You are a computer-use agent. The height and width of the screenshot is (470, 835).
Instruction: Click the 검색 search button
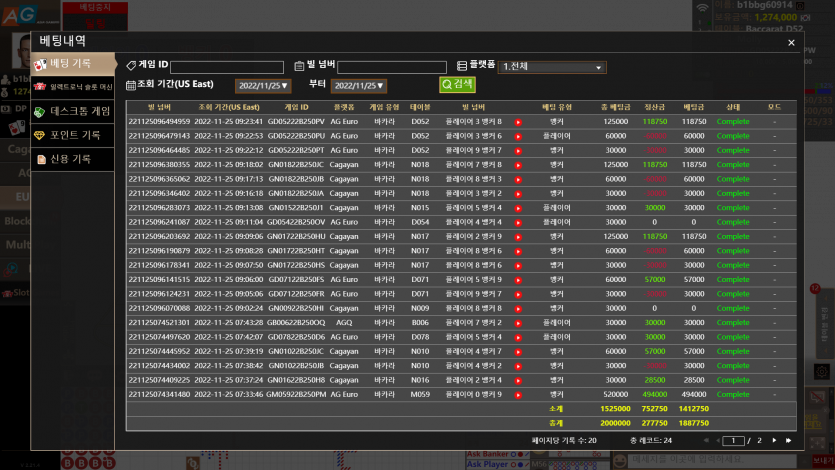click(457, 84)
